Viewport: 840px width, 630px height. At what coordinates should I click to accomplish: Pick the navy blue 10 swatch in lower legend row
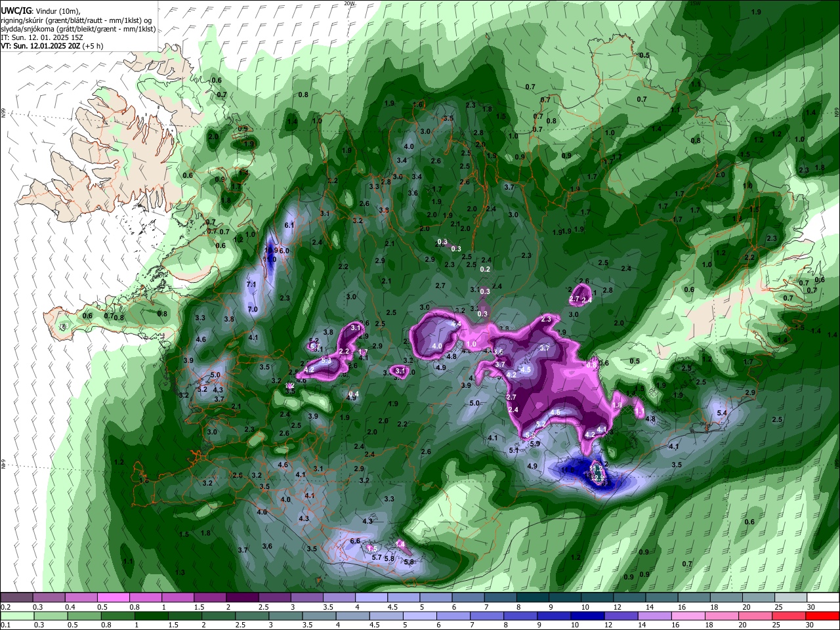[x=587, y=616]
